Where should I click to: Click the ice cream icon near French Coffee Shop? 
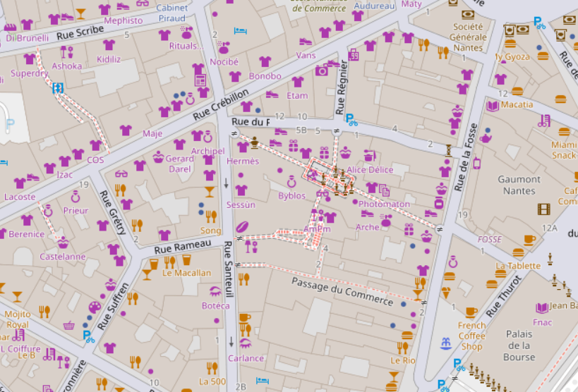click(x=445, y=293)
